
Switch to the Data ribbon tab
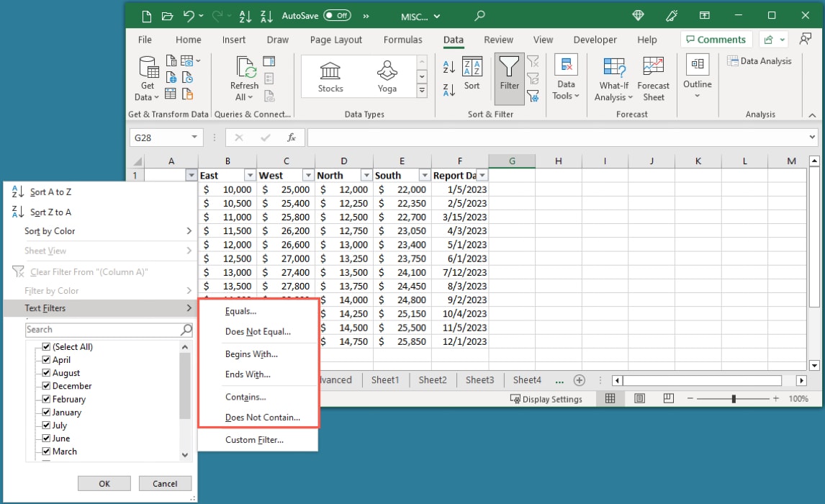point(453,40)
